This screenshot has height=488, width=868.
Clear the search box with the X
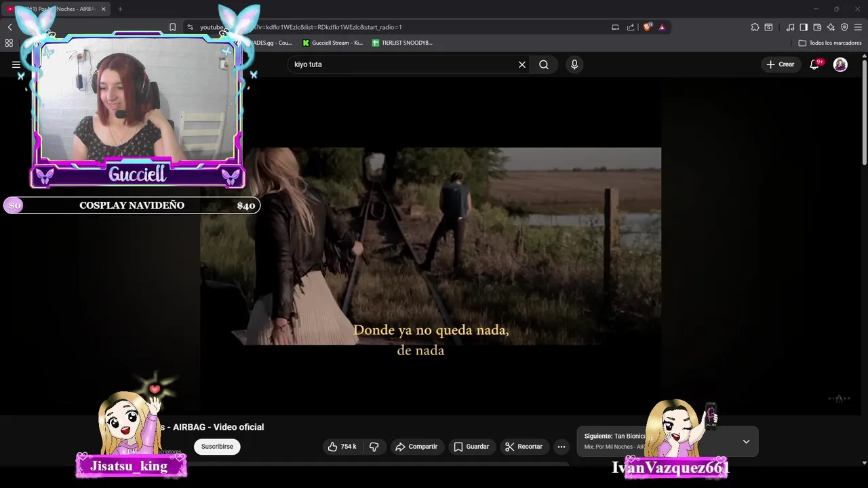click(522, 64)
